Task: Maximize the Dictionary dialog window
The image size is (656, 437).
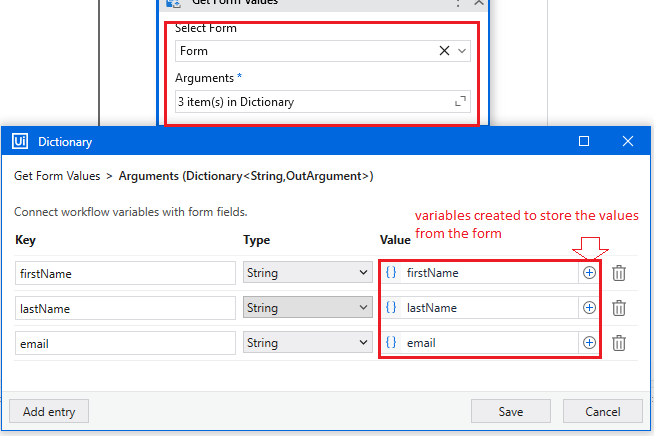Action: [x=584, y=142]
